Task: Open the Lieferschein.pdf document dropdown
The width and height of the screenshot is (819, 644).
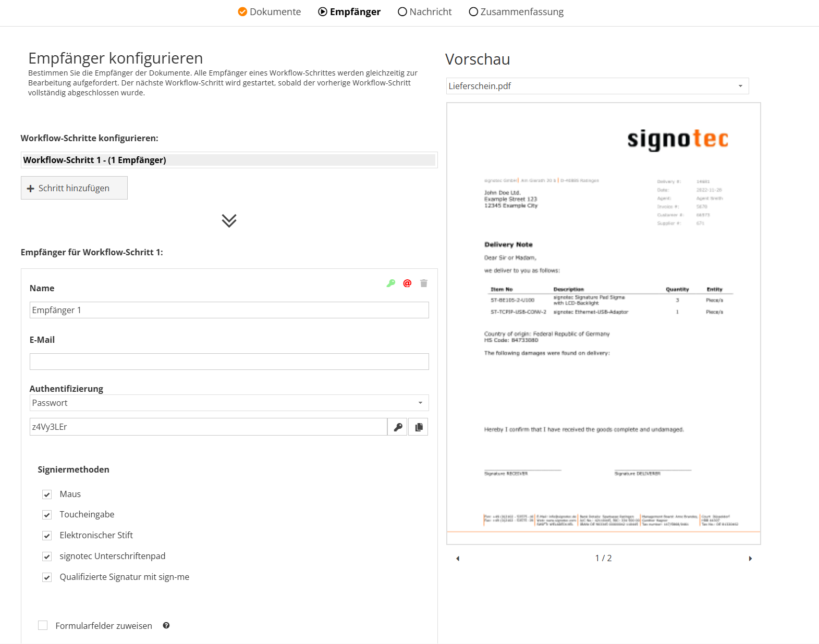Action: [x=597, y=86]
